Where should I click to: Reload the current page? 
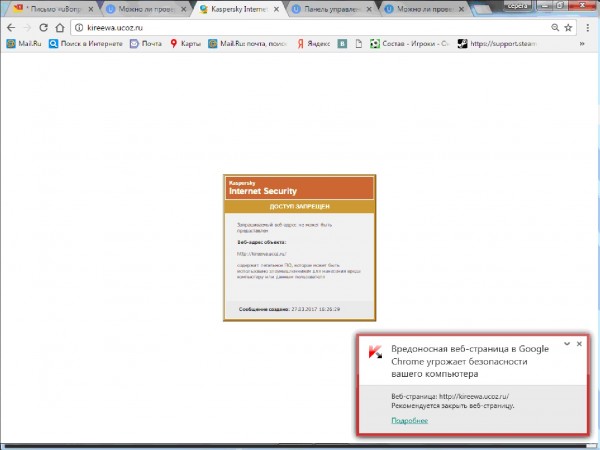(43, 28)
